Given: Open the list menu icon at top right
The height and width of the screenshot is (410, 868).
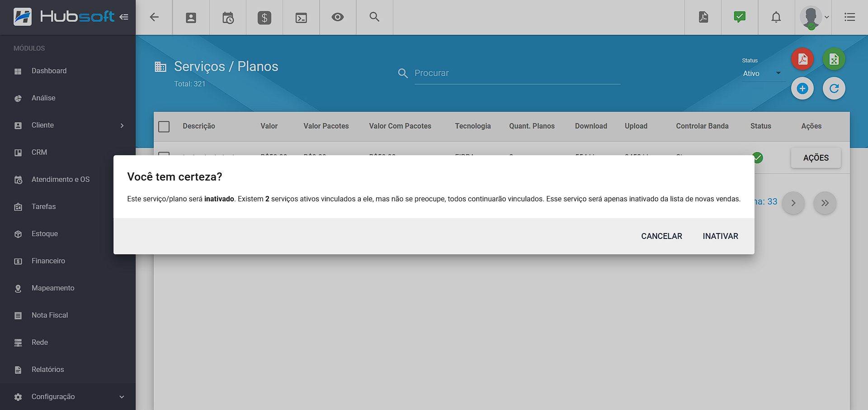Looking at the screenshot, I should click(x=850, y=17).
